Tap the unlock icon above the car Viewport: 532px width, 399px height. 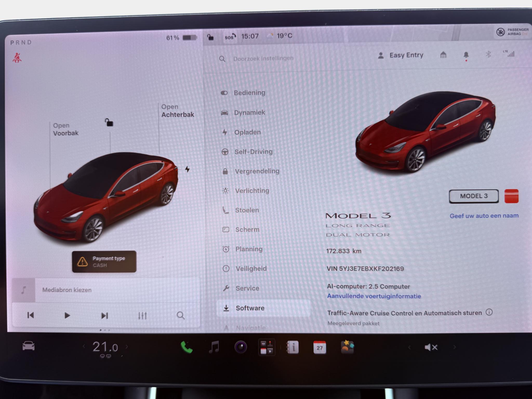[109, 122]
